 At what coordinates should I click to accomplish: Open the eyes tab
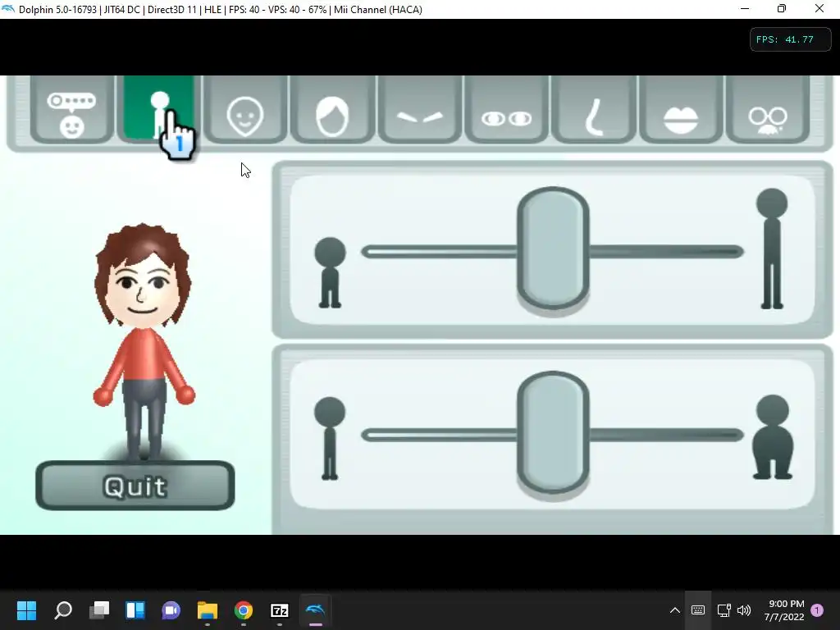click(x=507, y=109)
